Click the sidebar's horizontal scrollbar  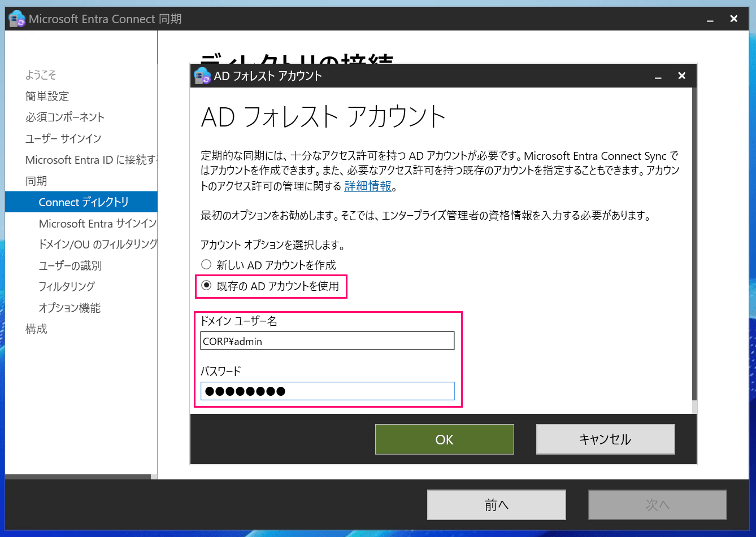(78, 477)
